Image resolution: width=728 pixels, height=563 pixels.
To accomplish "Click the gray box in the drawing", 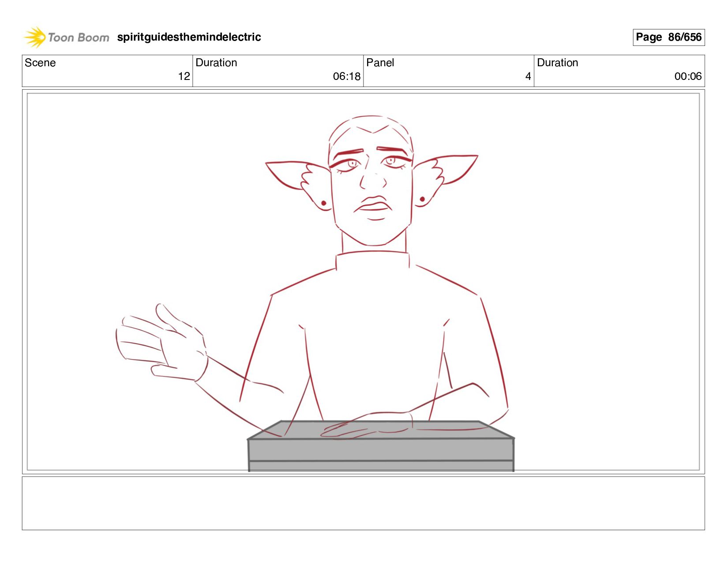I will click(381, 446).
